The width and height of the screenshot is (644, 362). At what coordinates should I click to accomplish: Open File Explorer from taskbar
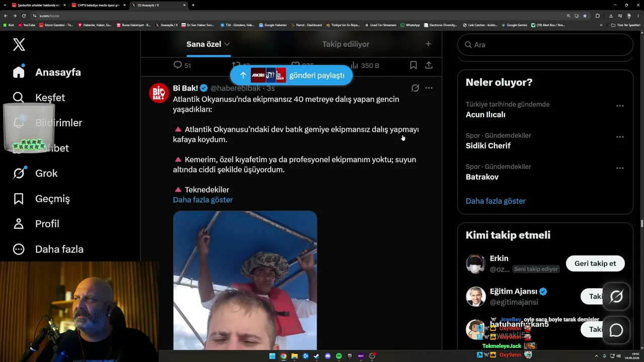coord(294,356)
